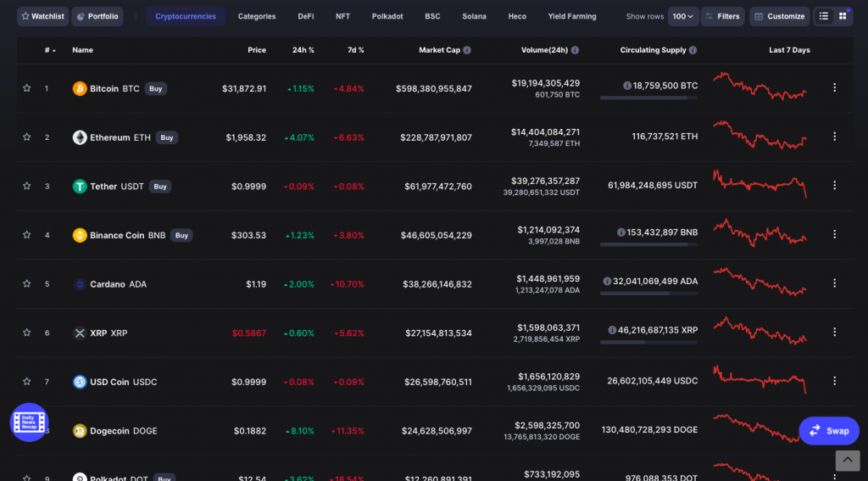The width and height of the screenshot is (868, 481).
Task: Open the Daily News Recap widget
Action: point(30,422)
